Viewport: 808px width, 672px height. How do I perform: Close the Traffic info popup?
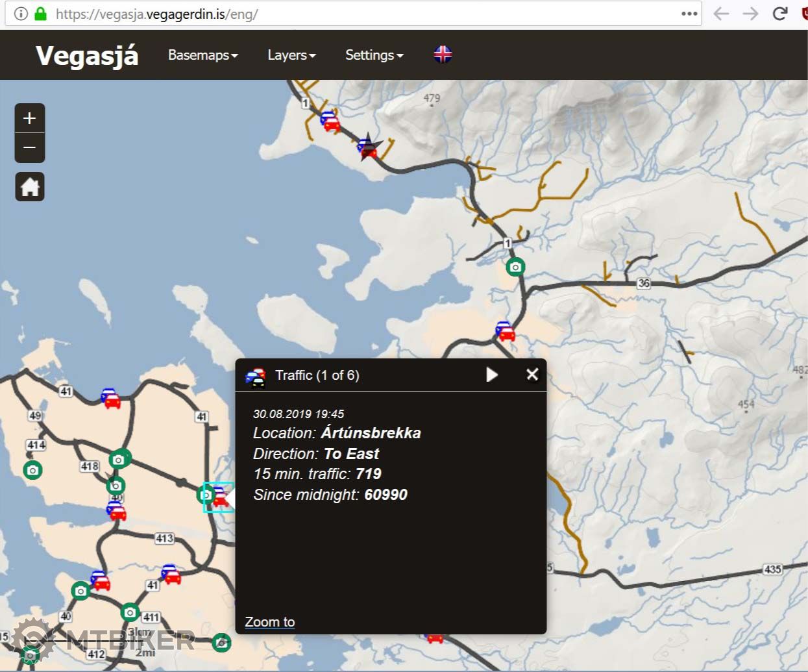pos(532,375)
